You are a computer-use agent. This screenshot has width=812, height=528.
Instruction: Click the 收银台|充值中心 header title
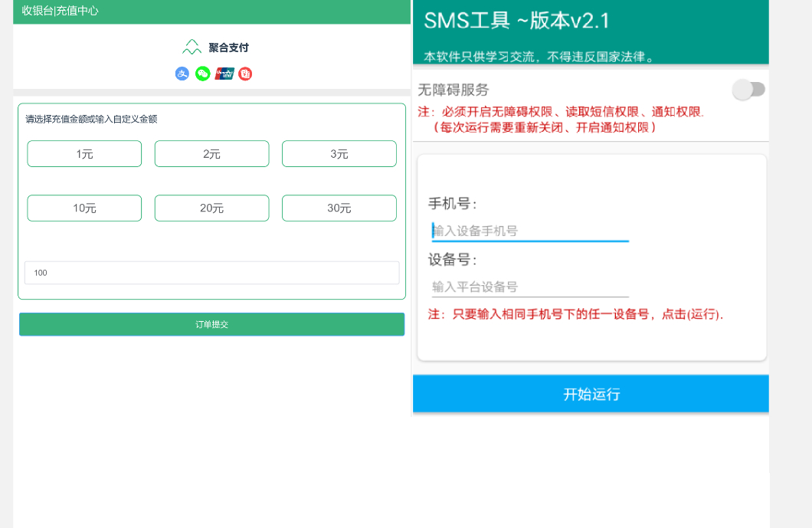click(60, 11)
